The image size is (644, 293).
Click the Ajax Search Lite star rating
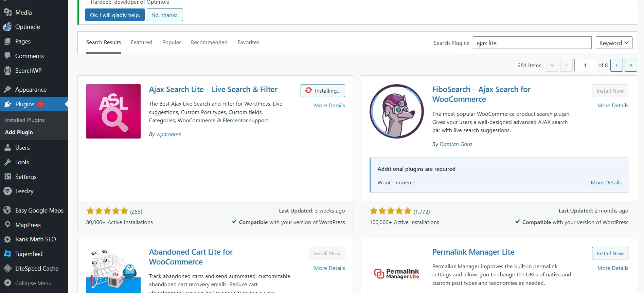pyautogui.click(x=107, y=211)
